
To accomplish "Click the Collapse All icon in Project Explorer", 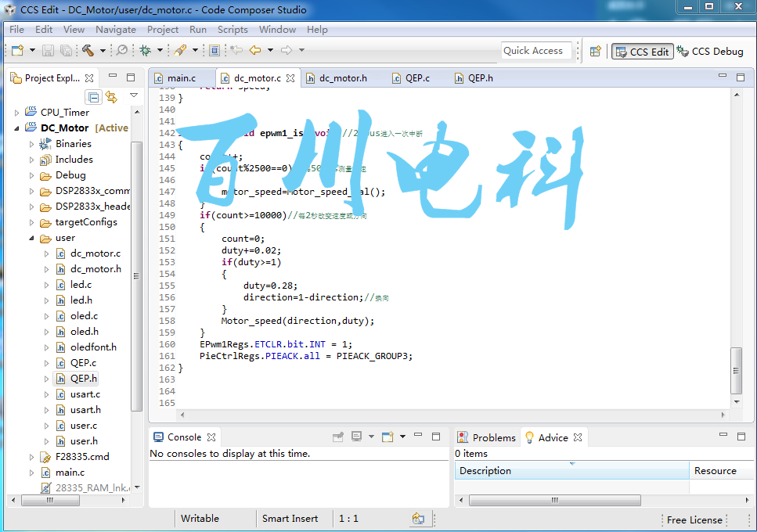I will (x=94, y=98).
